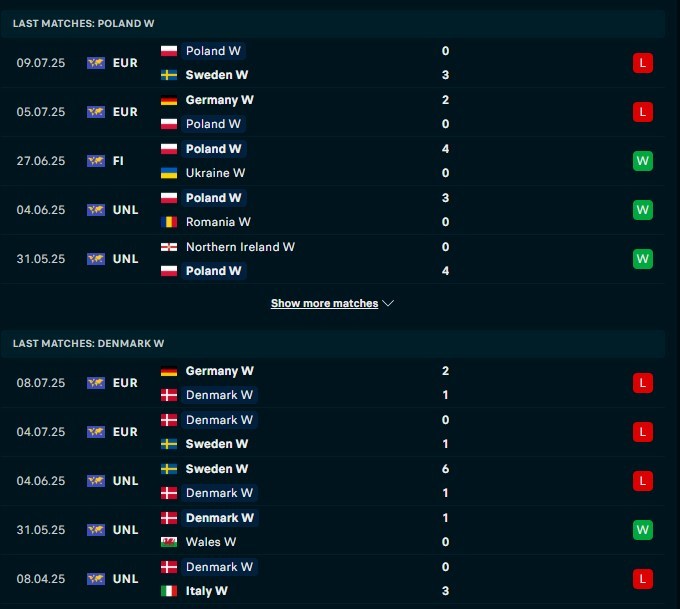Click the Wales flag icon
This screenshot has height=609, width=680.
(x=169, y=542)
